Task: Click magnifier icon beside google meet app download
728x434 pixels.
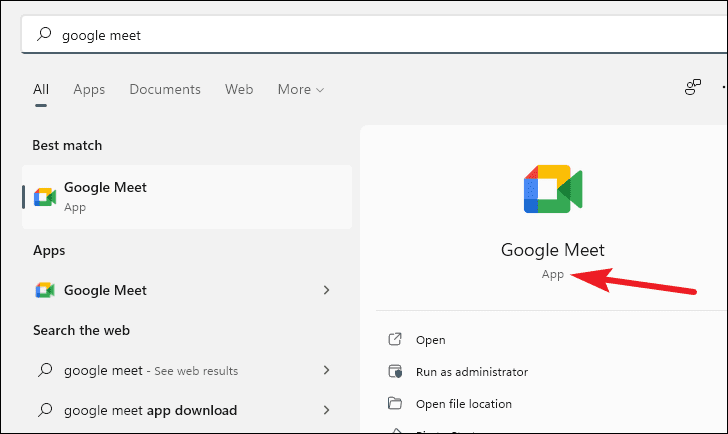Action: click(45, 410)
